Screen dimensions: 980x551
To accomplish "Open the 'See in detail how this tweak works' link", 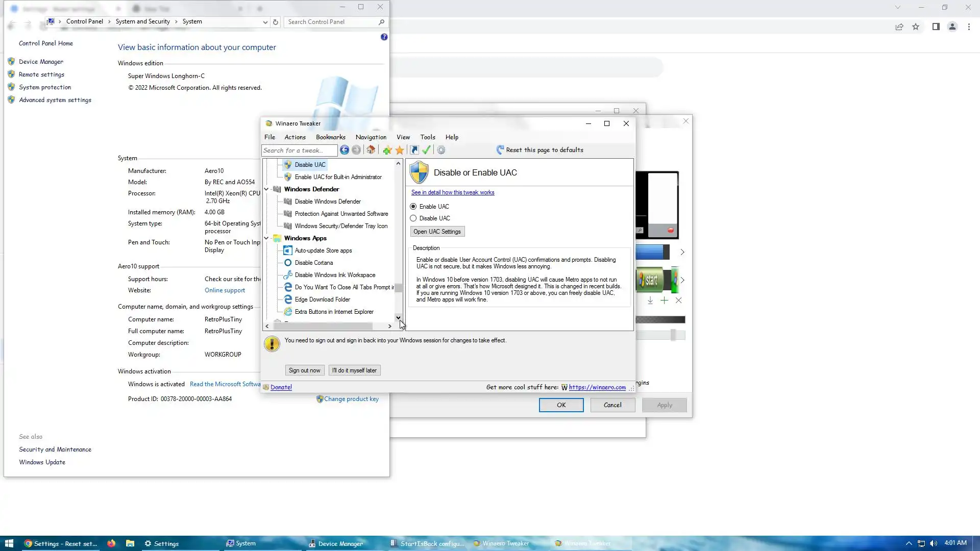I will point(452,192).
